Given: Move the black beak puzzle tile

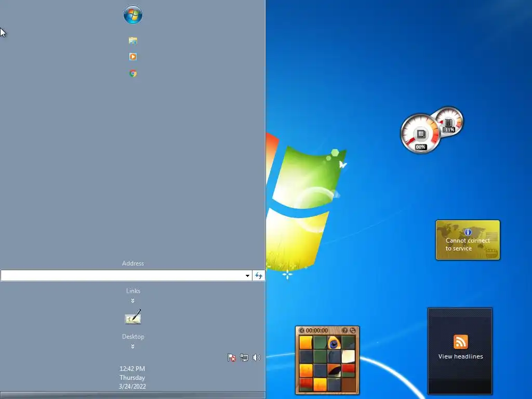Looking at the screenshot, I should click(x=334, y=370).
